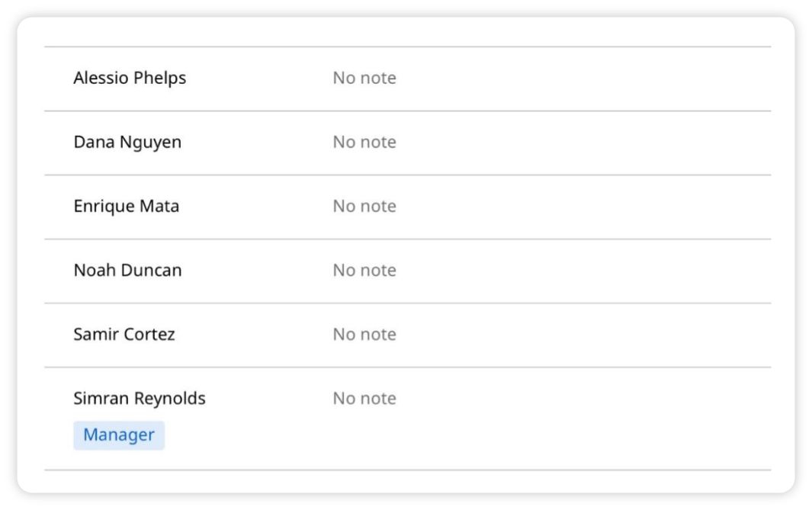This screenshot has height=510, width=812.
Task: Click blank space right of the Manager badge
Action: pyautogui.click(x=243, y=435)
